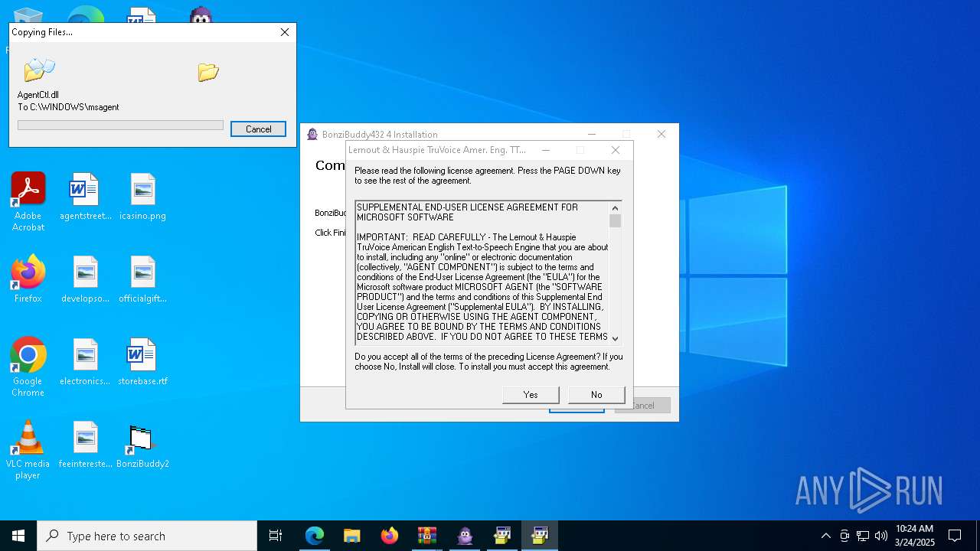
Task: Select the agentstreet document desktop icon
Action: (x=86, y=197)
